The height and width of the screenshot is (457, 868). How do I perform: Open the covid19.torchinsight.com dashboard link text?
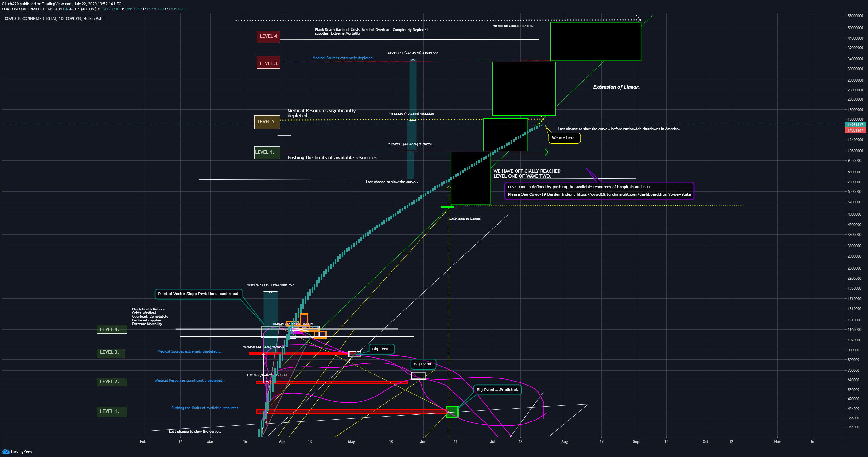tap(633, 194)
